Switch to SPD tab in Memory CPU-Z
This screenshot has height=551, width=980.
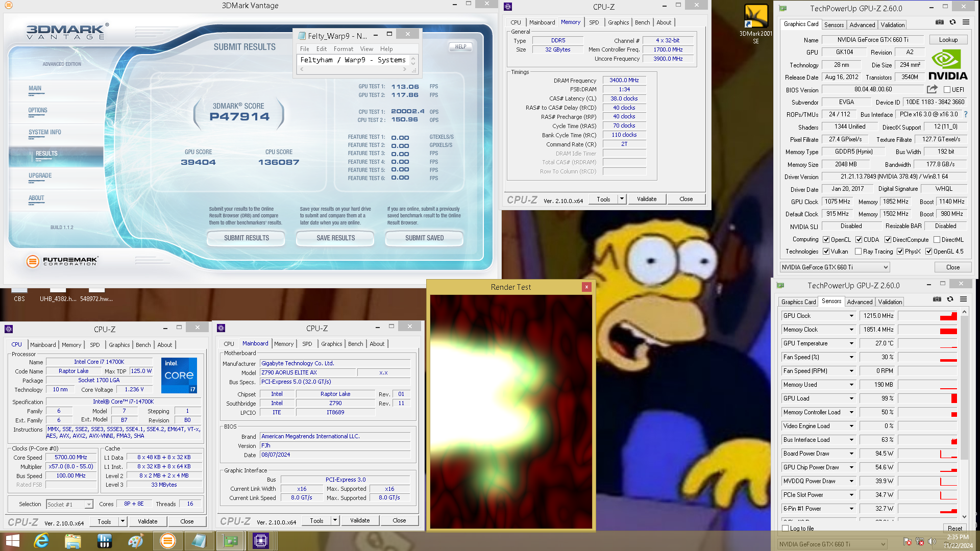tap(594, 22)
